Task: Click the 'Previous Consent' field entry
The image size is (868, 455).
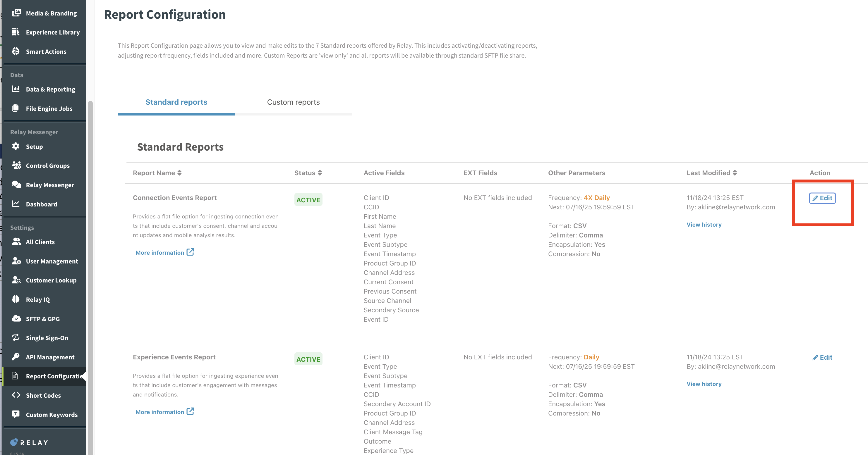Action: (390, 291)
